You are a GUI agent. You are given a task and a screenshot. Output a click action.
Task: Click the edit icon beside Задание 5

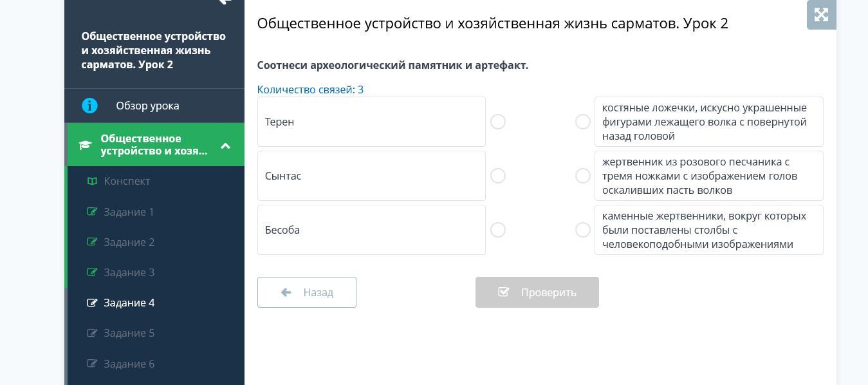coord(92,333)
